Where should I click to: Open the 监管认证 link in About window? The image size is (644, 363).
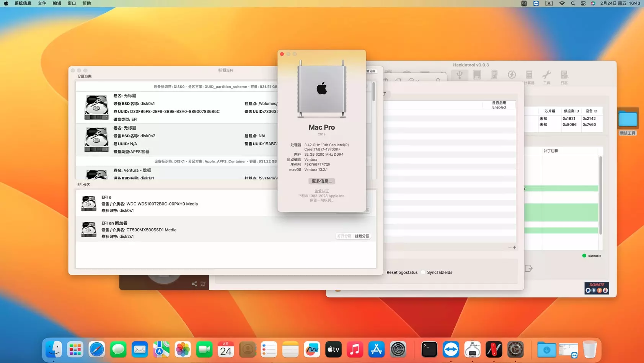321,191
